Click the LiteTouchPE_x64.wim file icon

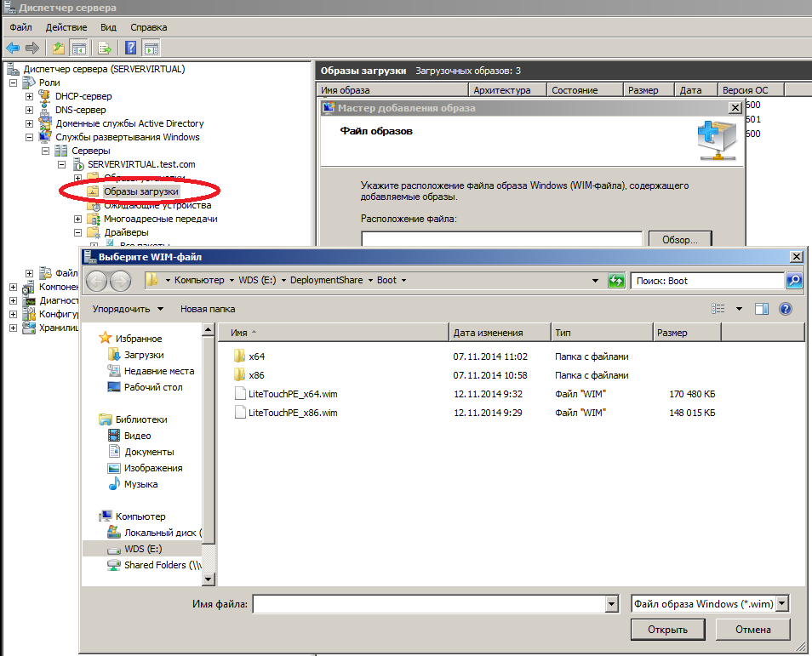click(x=240, y=394)
